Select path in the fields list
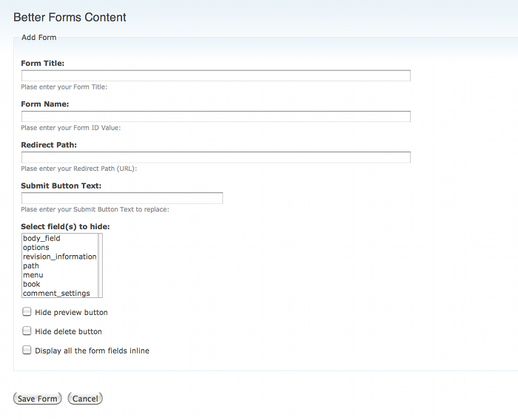The height and width of the screenshot is (420, 518). pos(31,266)
